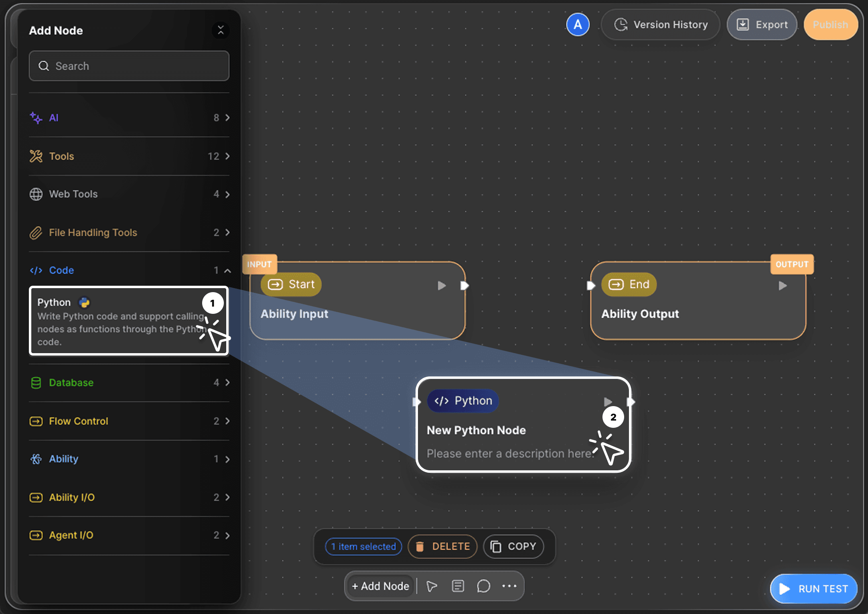Click the run arrow on End node
The width and height of the screenshot is (868, 614).
(x=782, y=285)
